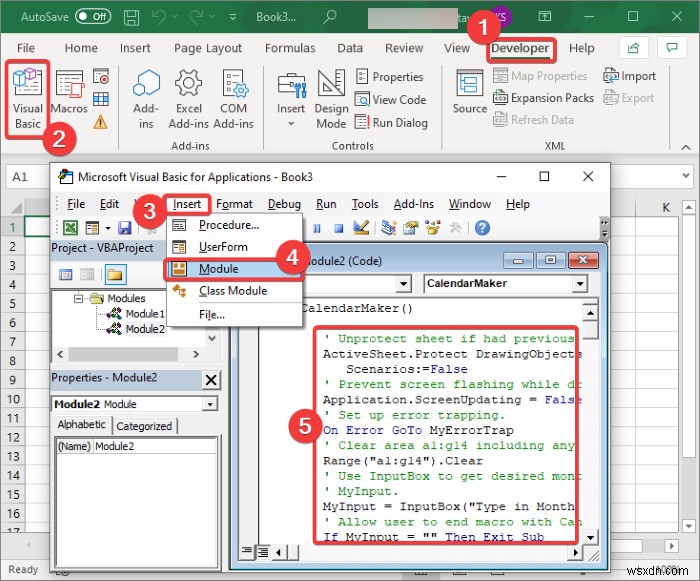Open the Macros list button
The image size is (700, 581).
pos(69,92)
